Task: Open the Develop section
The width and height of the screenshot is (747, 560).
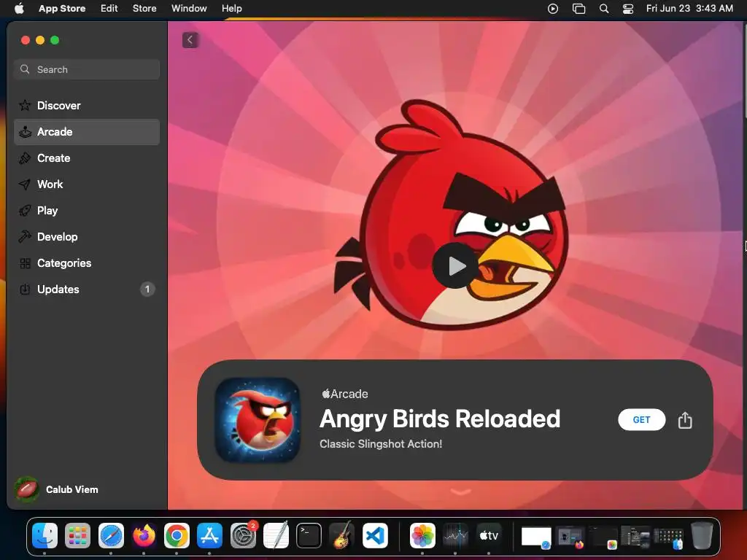Action: 87,237
